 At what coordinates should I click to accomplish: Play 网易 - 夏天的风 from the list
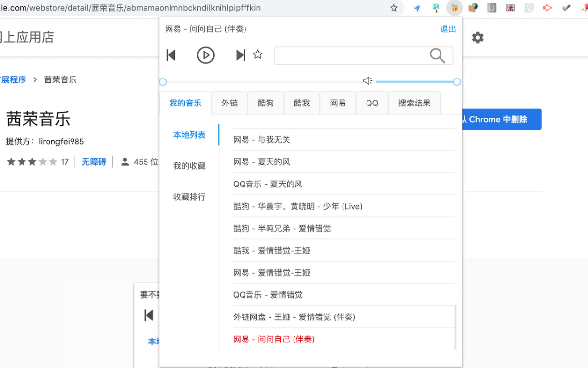262,162
